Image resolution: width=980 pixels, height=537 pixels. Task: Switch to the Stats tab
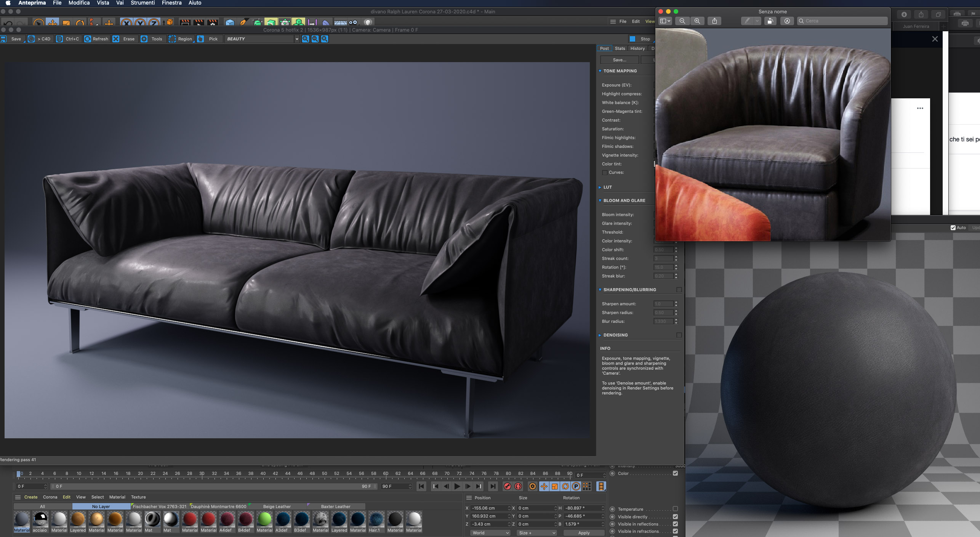(620, 48)
